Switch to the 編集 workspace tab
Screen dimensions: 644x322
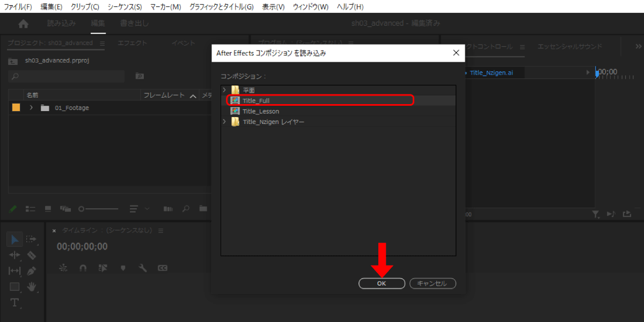[x=98, y=24]
